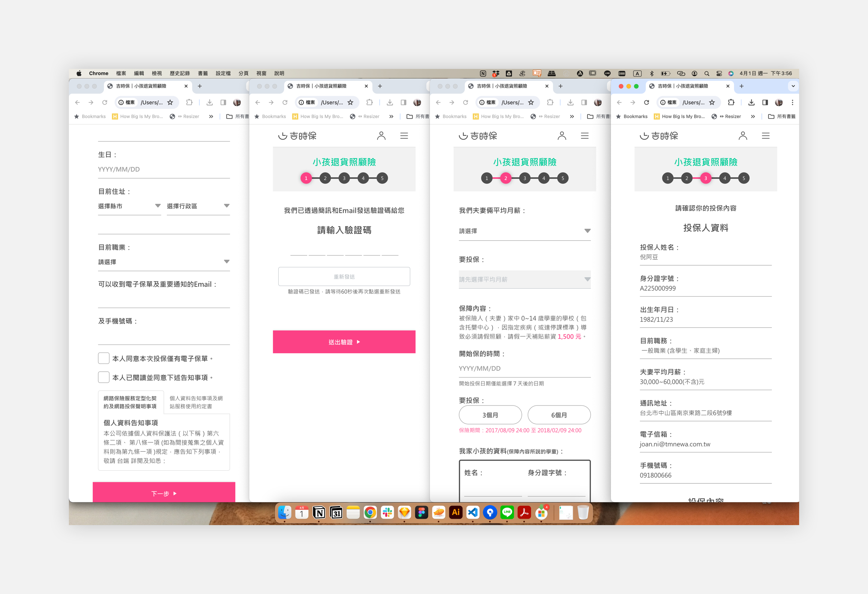Expand bookmarks overflow chevron in leftmost window
868x594 pixels.
point(211,116)
